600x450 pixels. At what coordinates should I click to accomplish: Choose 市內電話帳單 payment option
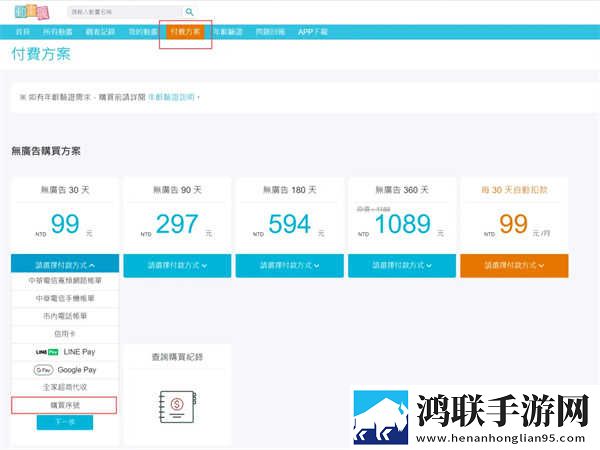(x=65, y=316)
